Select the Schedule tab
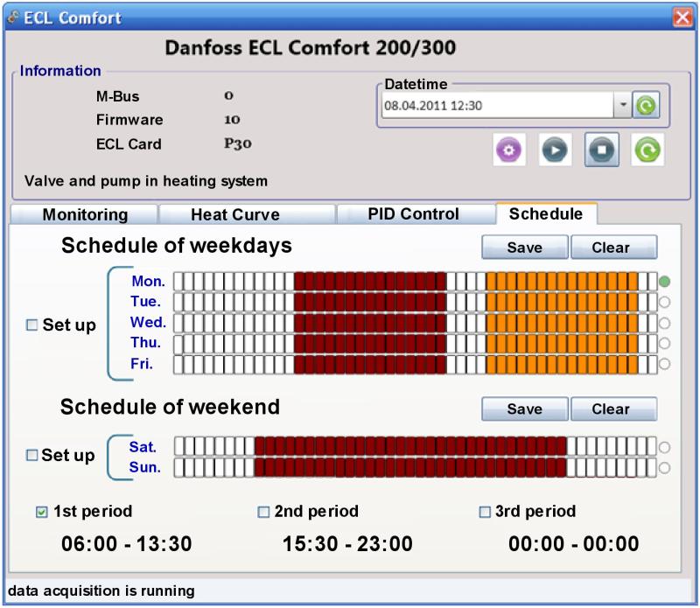 click(x=545, y=213)
